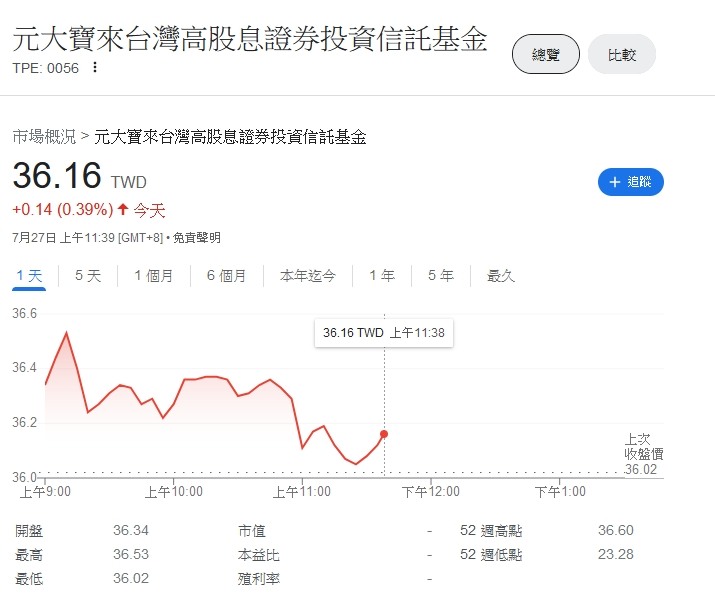Switch to the 6 個月 chart range
Image resolution: width=715 pixels, height=596 pixels.
click(226, 275)
